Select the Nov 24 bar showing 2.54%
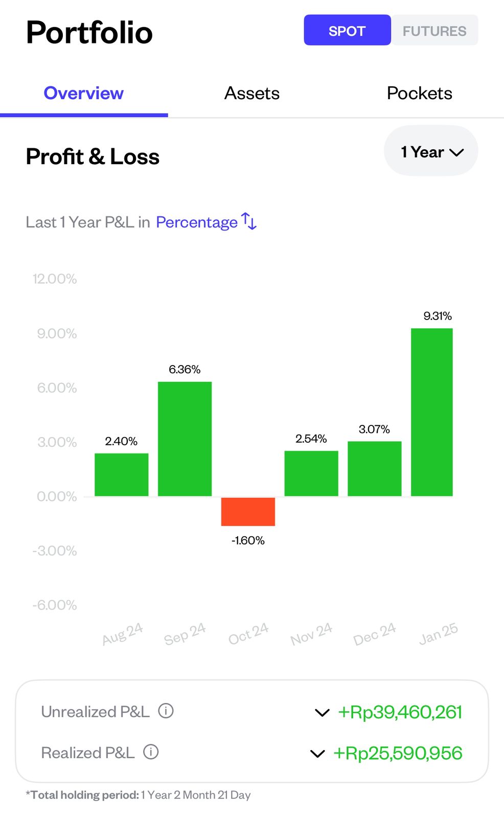Image resolution: width=504 pixels, height=818 pixels. click(x=311, y=473)
